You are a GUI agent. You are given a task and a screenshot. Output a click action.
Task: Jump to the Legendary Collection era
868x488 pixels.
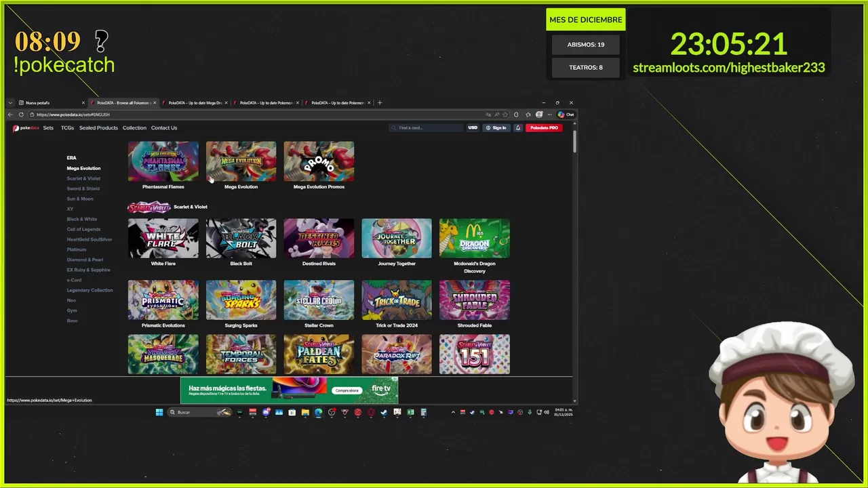tap(90, 290)
